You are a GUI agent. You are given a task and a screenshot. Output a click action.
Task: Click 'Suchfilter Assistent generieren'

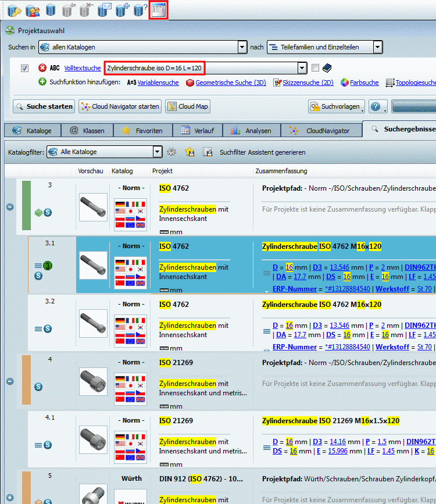[262, 152]
